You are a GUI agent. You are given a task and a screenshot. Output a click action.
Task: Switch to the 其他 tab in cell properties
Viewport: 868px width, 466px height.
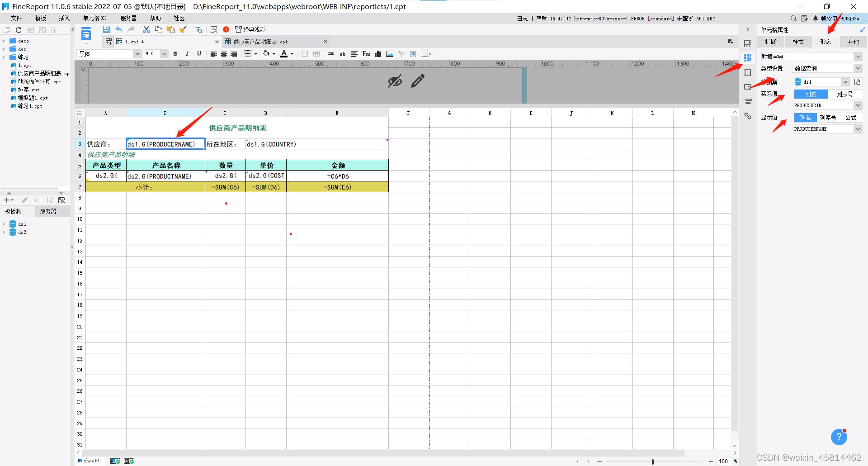click(x=854, y=42)
